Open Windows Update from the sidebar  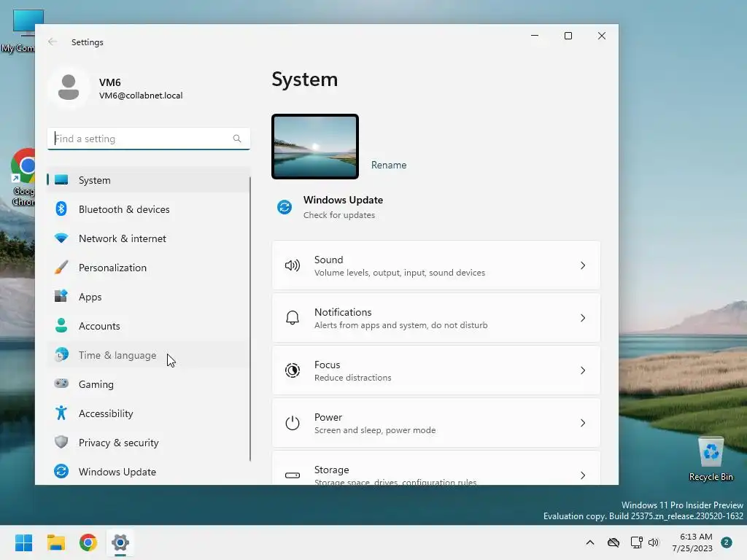tap(117, 472)
